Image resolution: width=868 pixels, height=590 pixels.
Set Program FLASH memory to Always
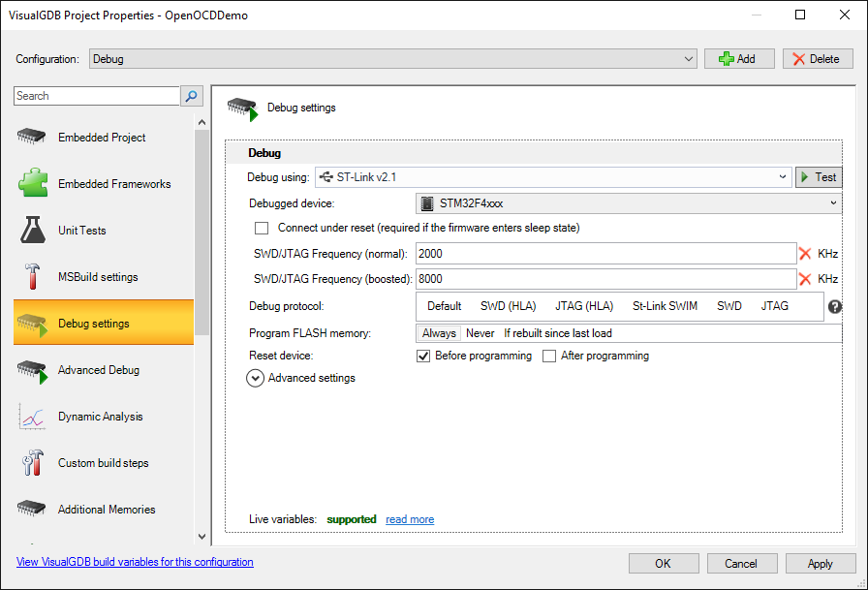pos(439,333)
